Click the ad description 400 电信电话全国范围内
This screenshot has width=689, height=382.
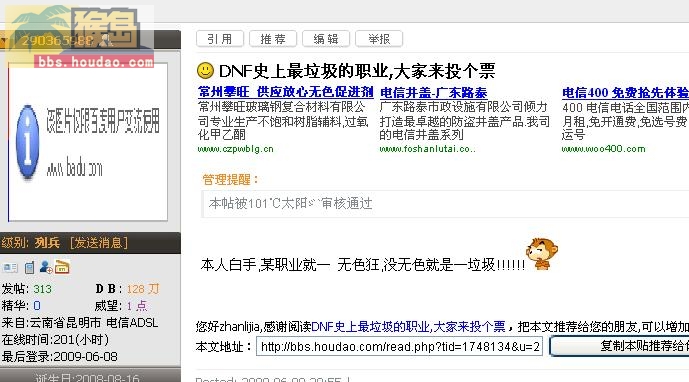pyautogui.click(x=625, y=107)
